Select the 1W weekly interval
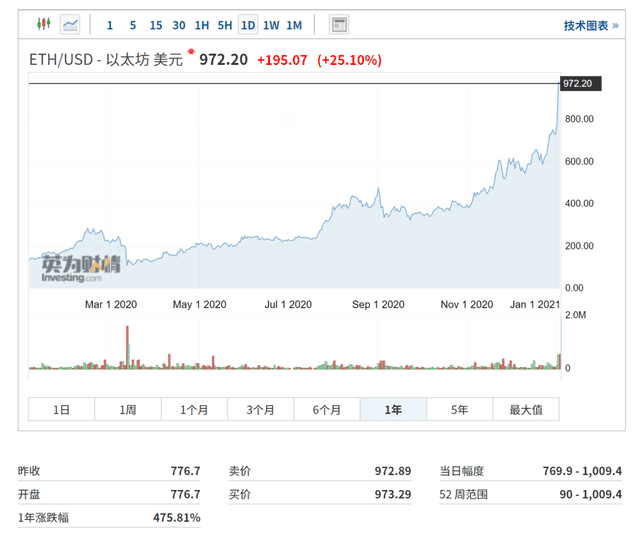 point(271,25)
